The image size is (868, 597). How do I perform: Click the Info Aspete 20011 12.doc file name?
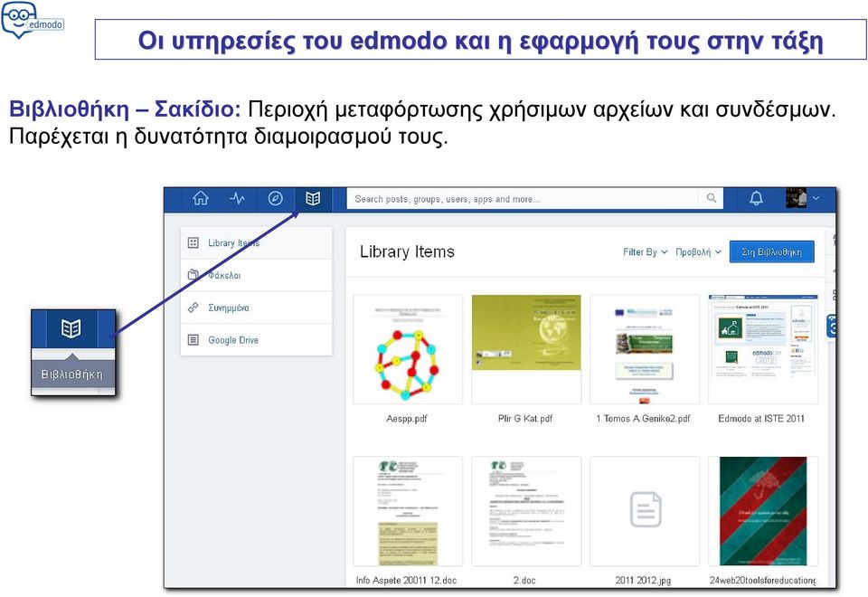pos(406,581)
